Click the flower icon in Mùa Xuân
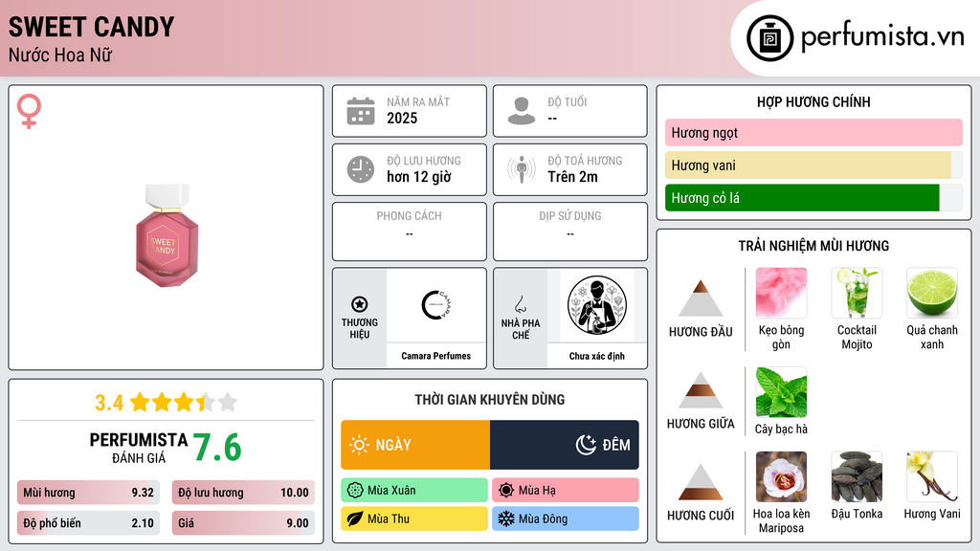The height and width of the screenshot is (551, 980). [x=355, y=491]
